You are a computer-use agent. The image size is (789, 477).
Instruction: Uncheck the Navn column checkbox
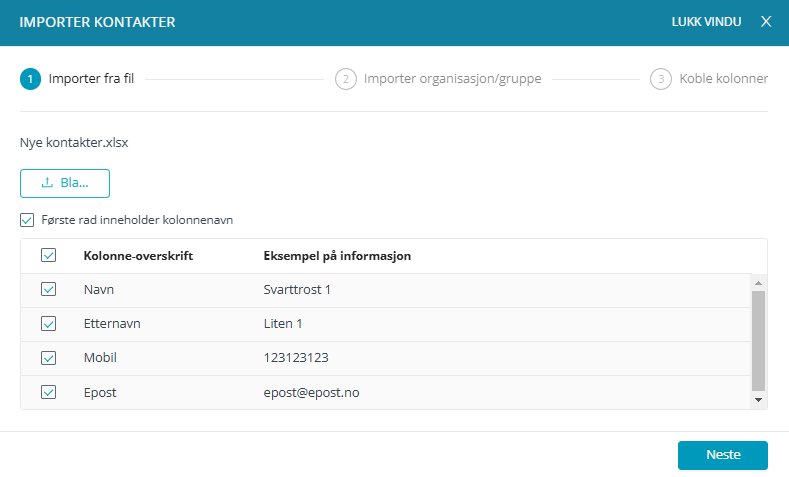pos(48,289)
